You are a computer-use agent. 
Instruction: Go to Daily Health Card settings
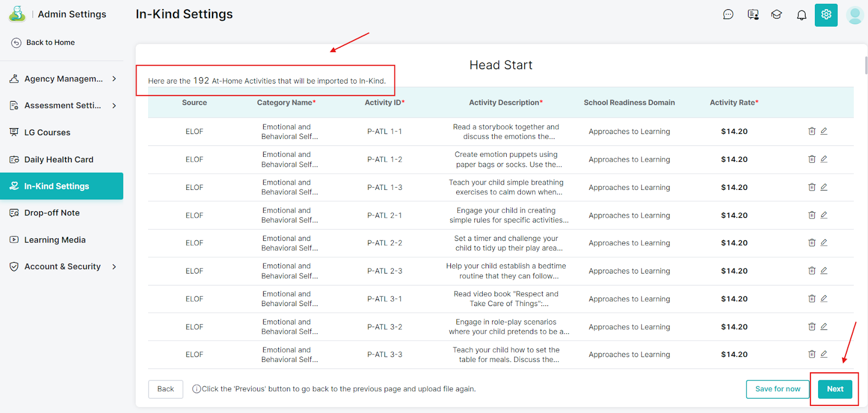pos(59,160)
